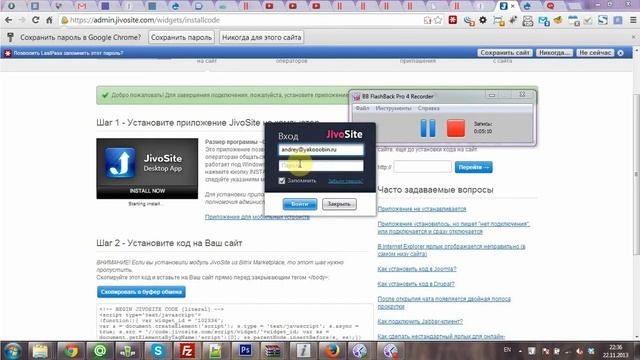Open FAQ link about Internet Explorer ярлык
This screenshot has height=360, width=640.
[451, 250]
